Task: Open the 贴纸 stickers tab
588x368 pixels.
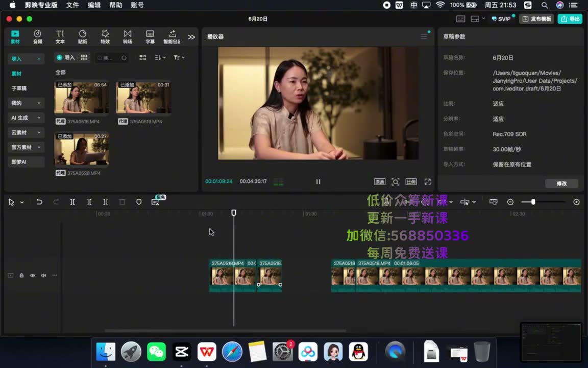Action: click(83, 37)
